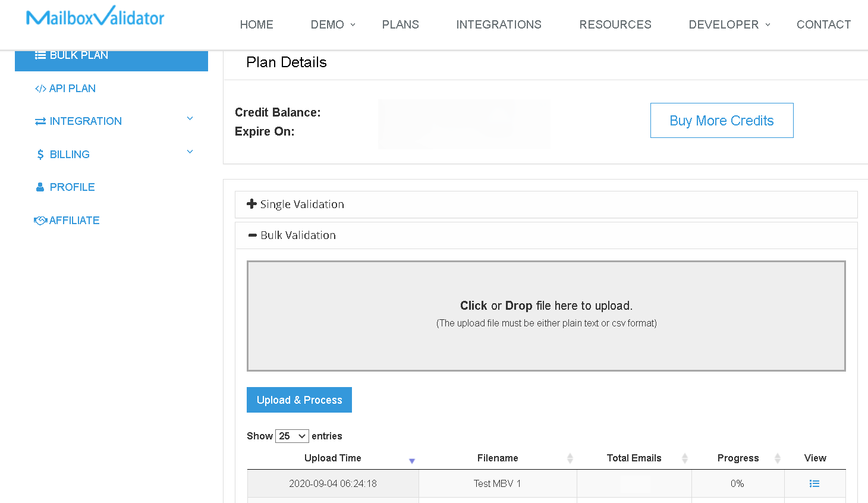The image size is (868, 503).
Task: Click the Billing dollar sign icon
Action: coord(40,155)
